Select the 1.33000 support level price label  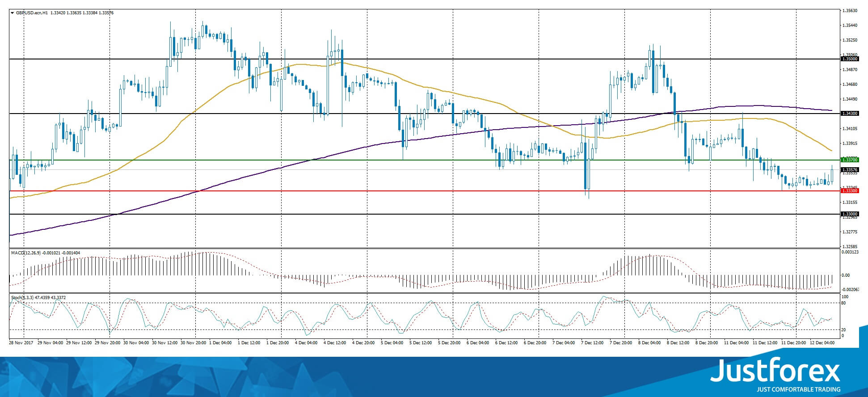850,214
